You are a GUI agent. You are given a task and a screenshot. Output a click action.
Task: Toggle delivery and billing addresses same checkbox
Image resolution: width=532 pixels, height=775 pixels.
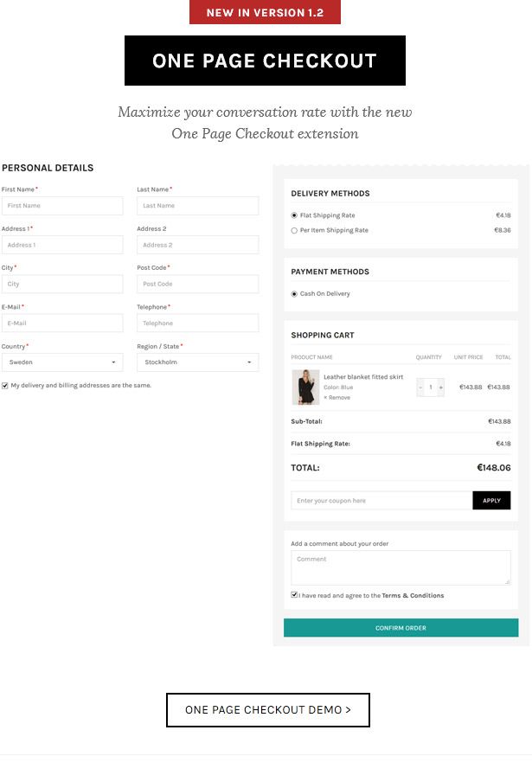5,386
